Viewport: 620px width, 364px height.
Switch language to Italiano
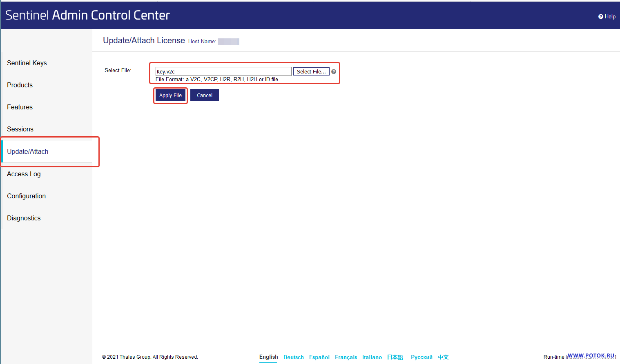point(372,357)
